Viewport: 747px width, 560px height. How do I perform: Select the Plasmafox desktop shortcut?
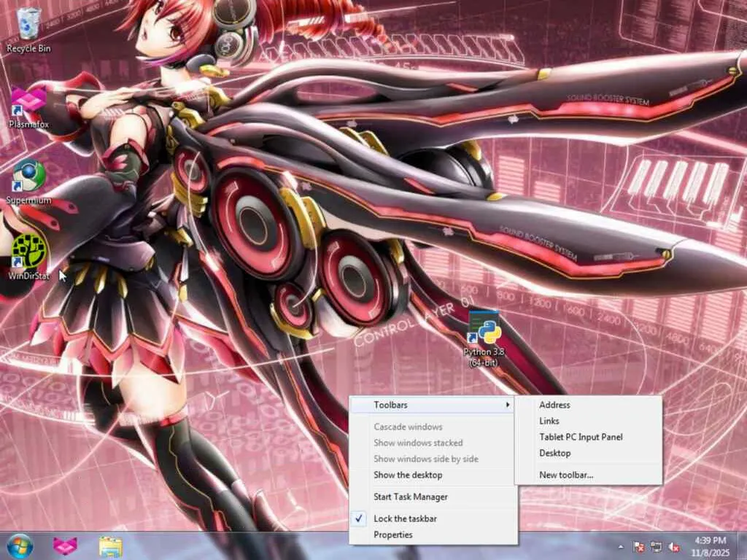click(x=28, y=108)
